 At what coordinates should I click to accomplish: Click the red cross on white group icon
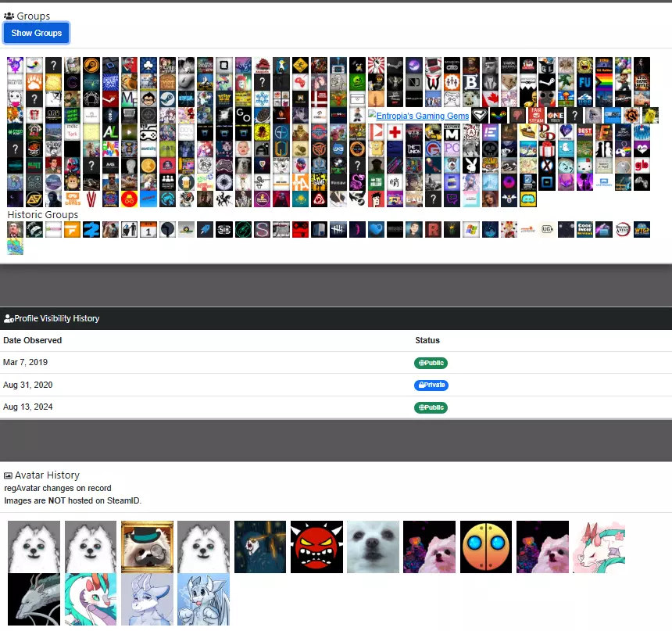tap(395, 132)
